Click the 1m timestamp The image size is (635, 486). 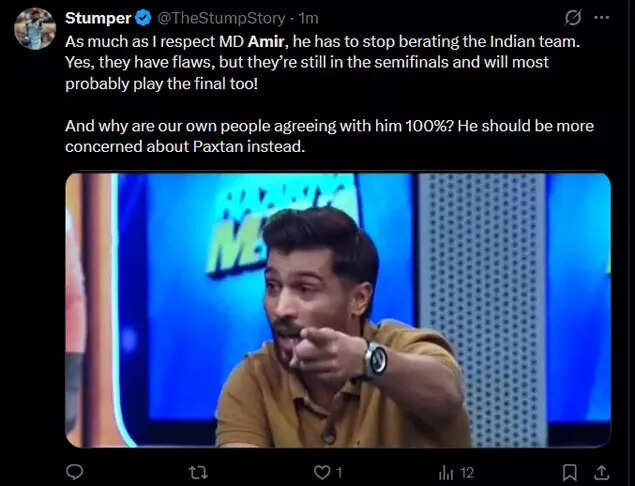tap(308, 18)
